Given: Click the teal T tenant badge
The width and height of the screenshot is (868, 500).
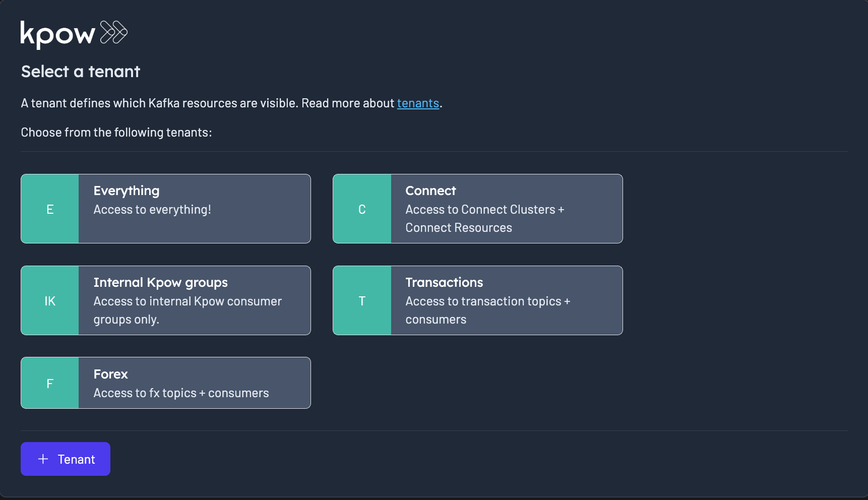Looking at the screenshot, I should pos(362,301).
